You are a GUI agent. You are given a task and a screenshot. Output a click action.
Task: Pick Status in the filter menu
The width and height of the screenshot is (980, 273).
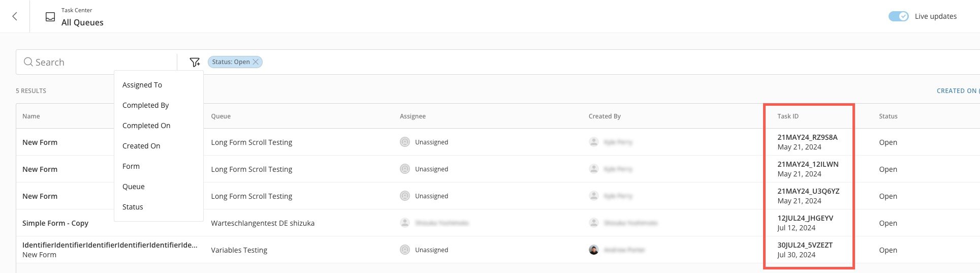[133, 207]
